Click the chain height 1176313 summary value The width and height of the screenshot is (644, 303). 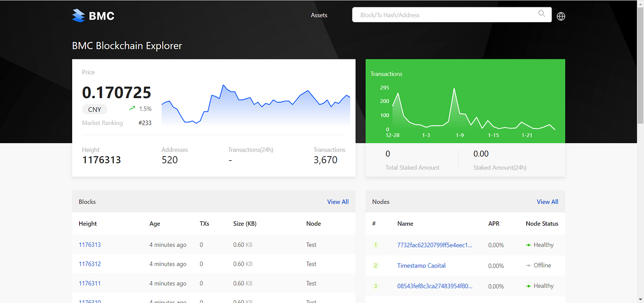(x=102, y=160)
